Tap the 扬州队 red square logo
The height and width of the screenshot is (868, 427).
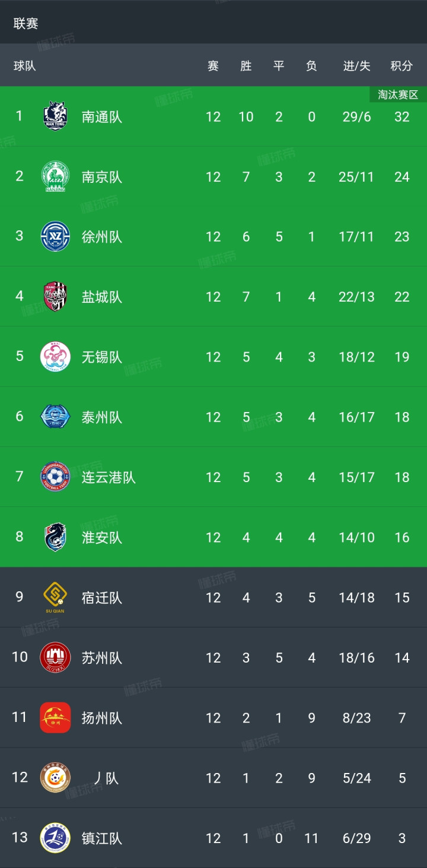pyautogui.click(x=55, y=717)
